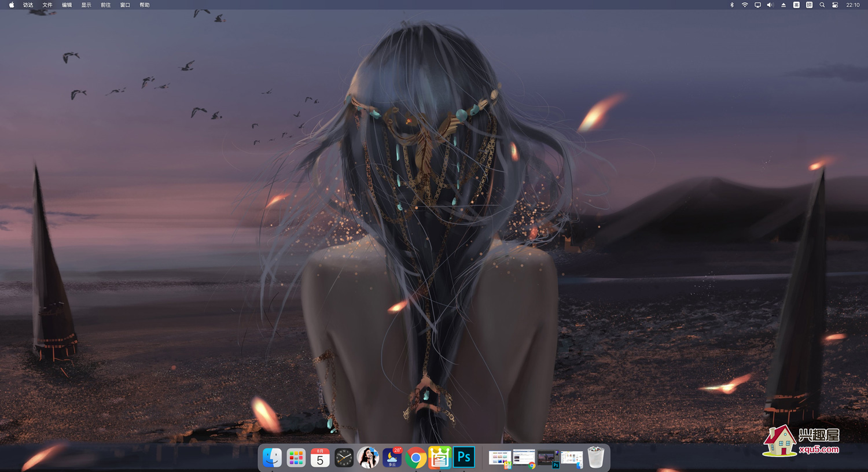Viewport: 868px width, 472px height.
Task: Open the 窗口 menu
Action: pyautogui.click(x=125, y=5)
